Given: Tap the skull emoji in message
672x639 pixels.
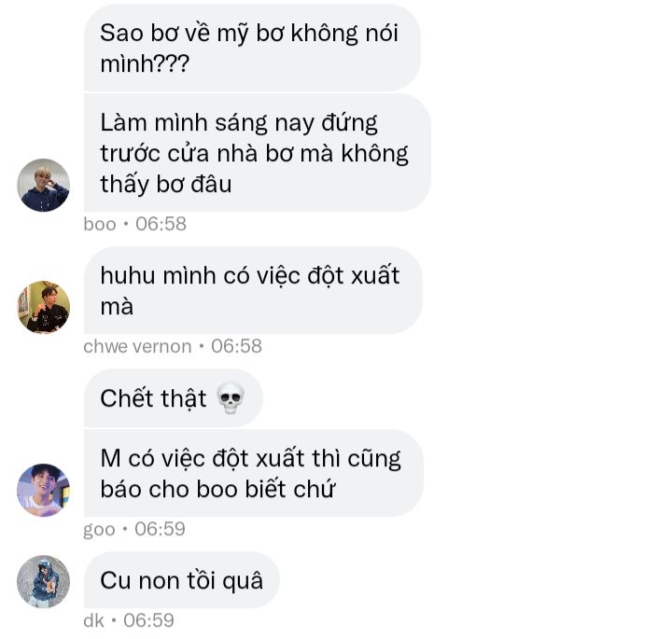Looking at the screenshot, I should click(x=231, y=398).
